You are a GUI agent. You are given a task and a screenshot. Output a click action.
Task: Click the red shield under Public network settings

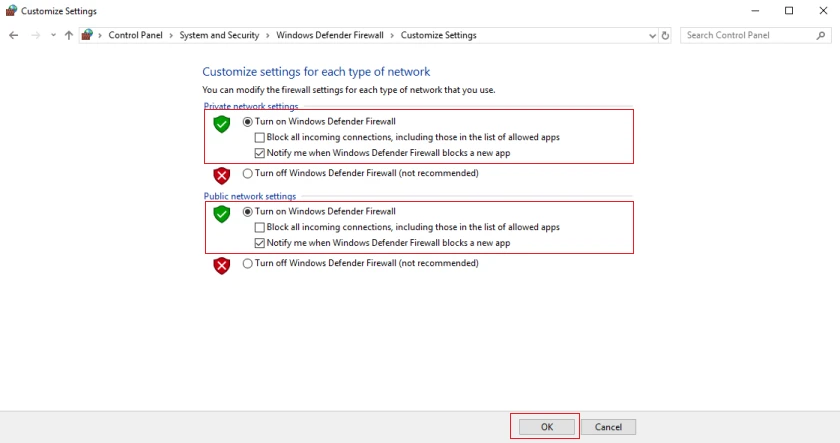(x=221, y=266)
